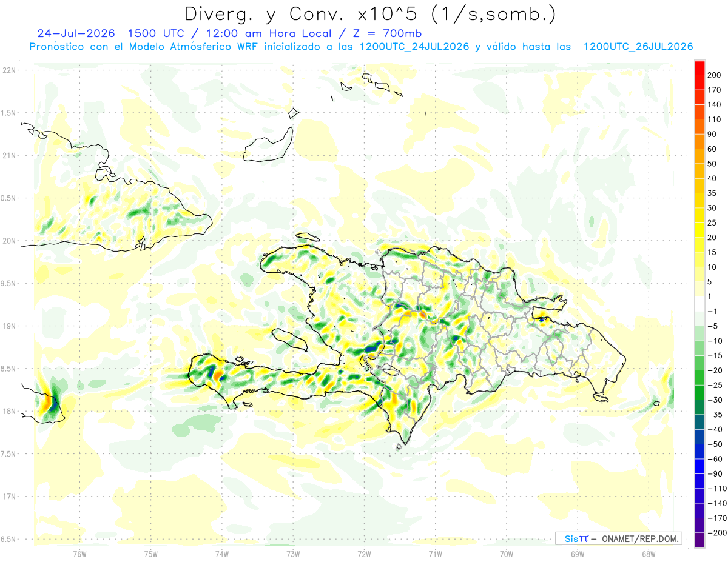The height and width of the screenshot is (562, 728).
Task: Click the longitude label "75W"
Action: point(151,554)
